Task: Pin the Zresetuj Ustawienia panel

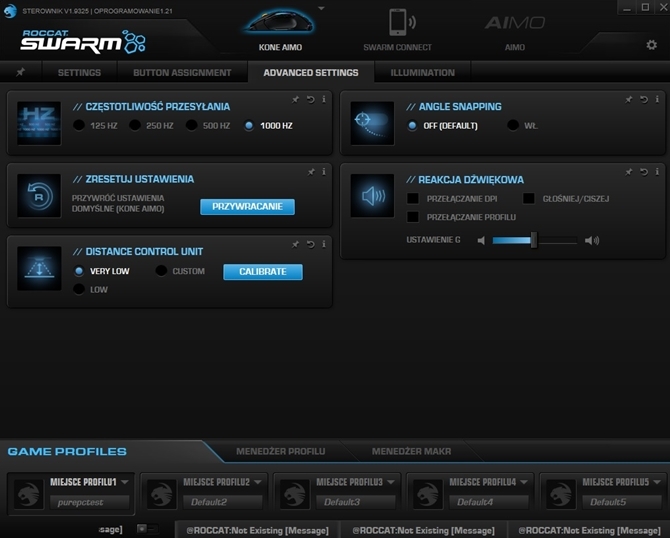Action: 311,172
